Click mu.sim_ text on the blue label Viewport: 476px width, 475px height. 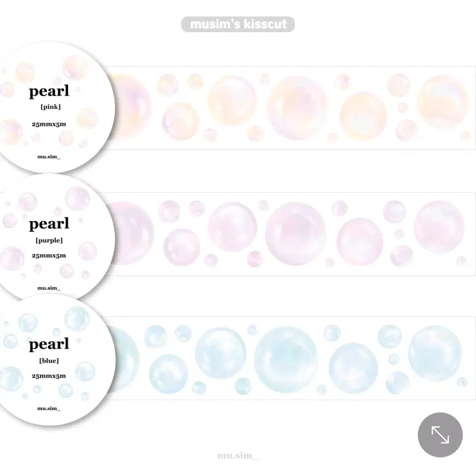tap(49, 408)
